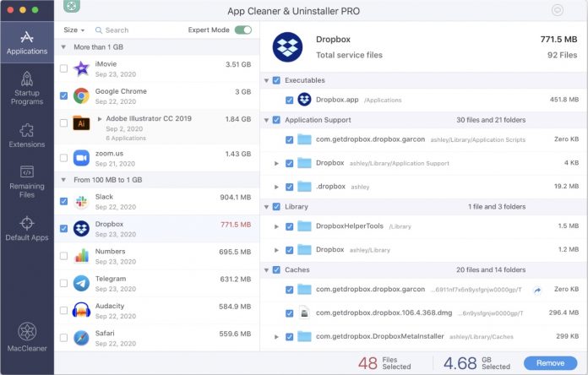Viewport: 588px width, 375px height.
Task: Click ashley/Library/Application Scripts path text
Action: click(478, 140)
